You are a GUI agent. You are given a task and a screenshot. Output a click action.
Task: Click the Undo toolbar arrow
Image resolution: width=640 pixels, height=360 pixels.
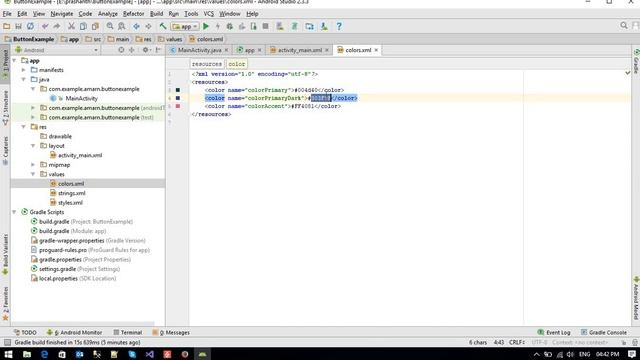tap(45, 27)
